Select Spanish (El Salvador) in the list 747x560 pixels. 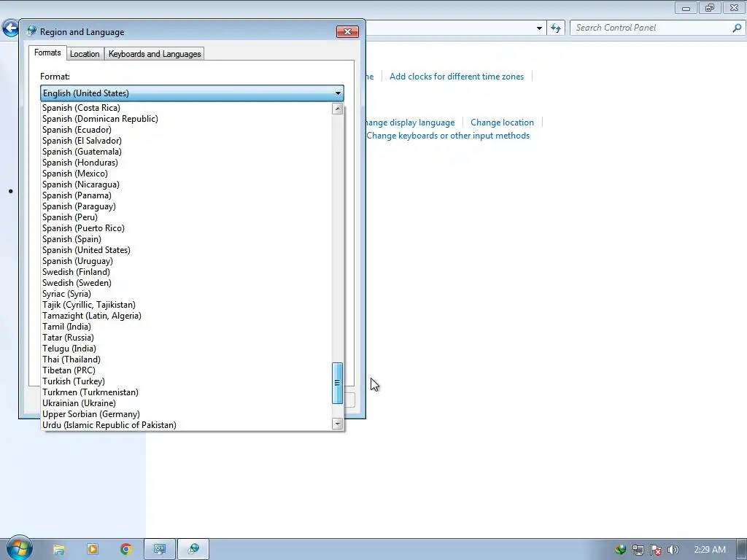(x=186, y=141)
